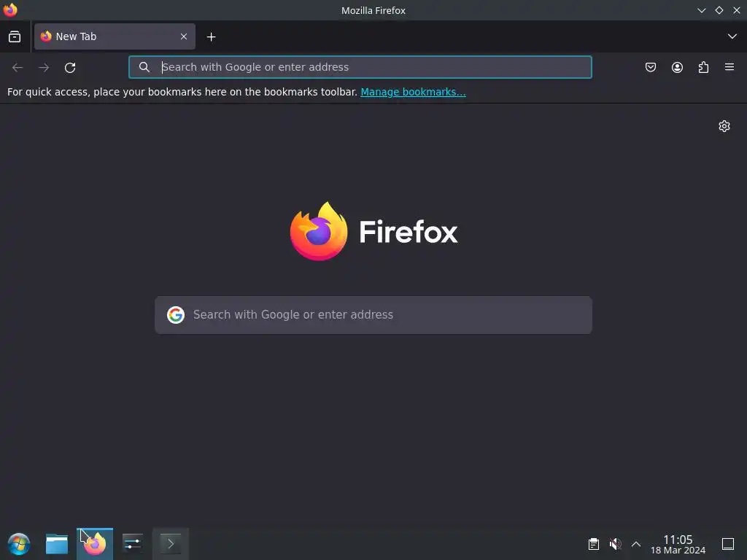The height and width of the screenshot is (560, 747).
Task: Maximize the Mozilla Firefox window
Action: tap(719, 10)
